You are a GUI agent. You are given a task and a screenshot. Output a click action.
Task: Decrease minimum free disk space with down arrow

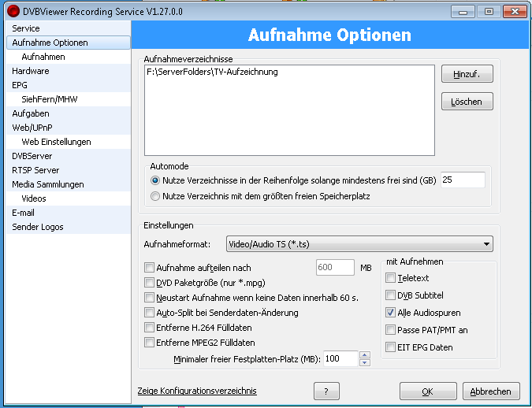click(x=365, y=362)
